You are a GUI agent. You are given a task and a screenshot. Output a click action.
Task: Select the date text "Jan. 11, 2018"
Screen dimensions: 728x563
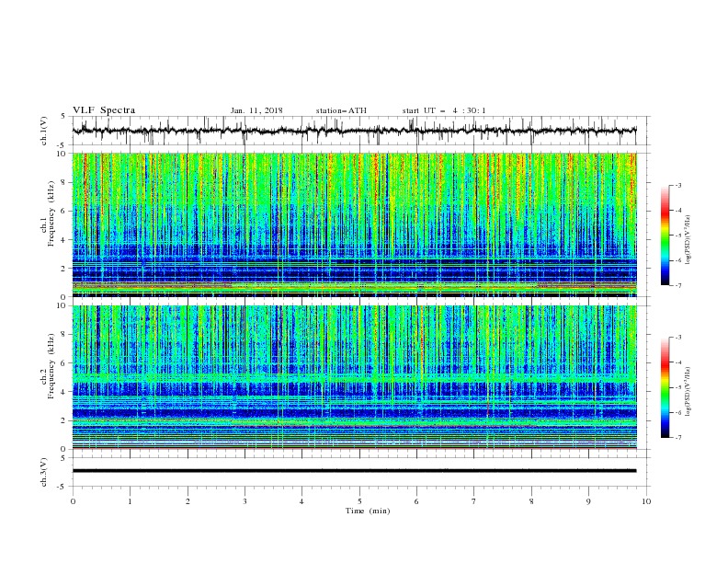256,110
